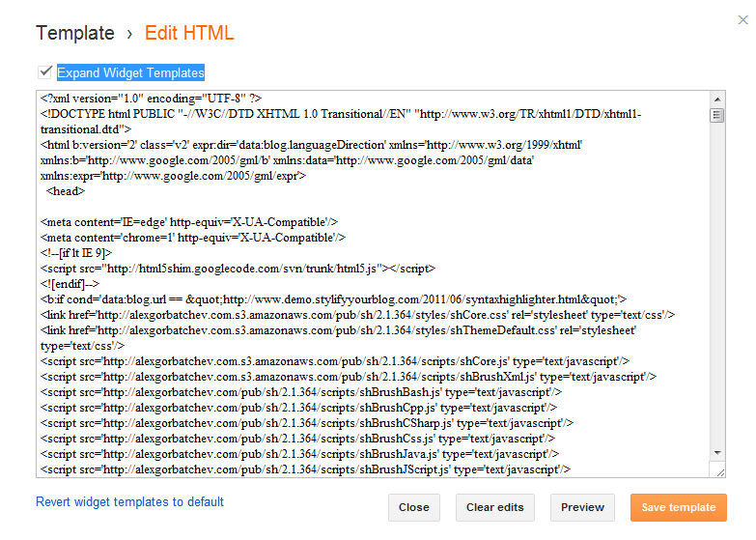Click the scrollbar up arrow in the HTML editor
The height and width of the screenshot is (540, 756).
click(717, 99)
